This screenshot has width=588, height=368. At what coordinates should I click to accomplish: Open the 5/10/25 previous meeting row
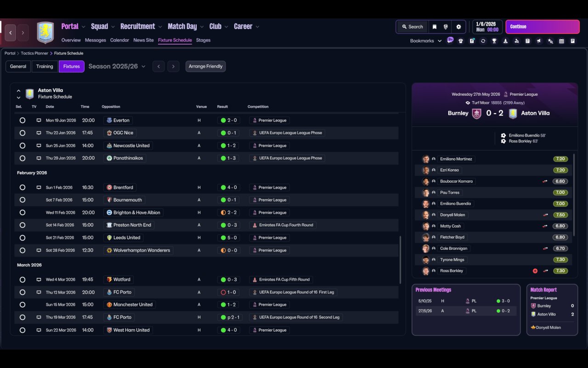(x=466, y=301)
